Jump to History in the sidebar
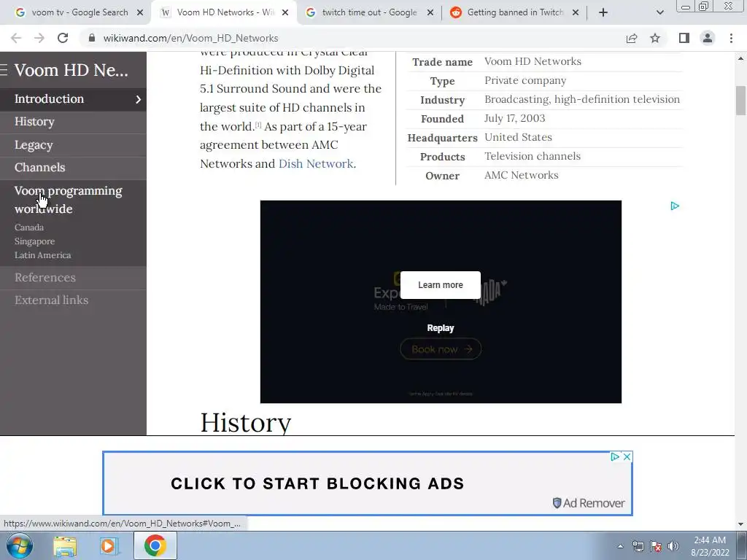Viewport: 747px width, 560px height. tap(34, 122)
